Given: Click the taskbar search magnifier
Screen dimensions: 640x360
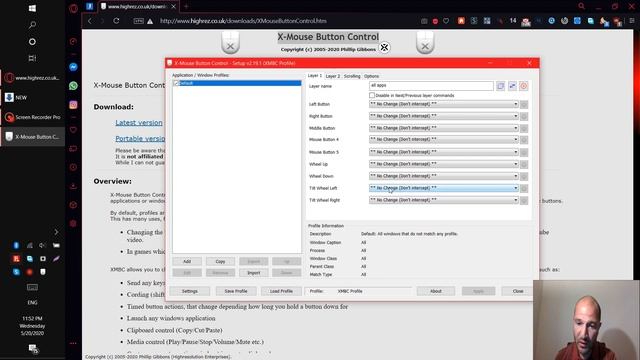Looking at the screenshot, I should click(32, 25).
